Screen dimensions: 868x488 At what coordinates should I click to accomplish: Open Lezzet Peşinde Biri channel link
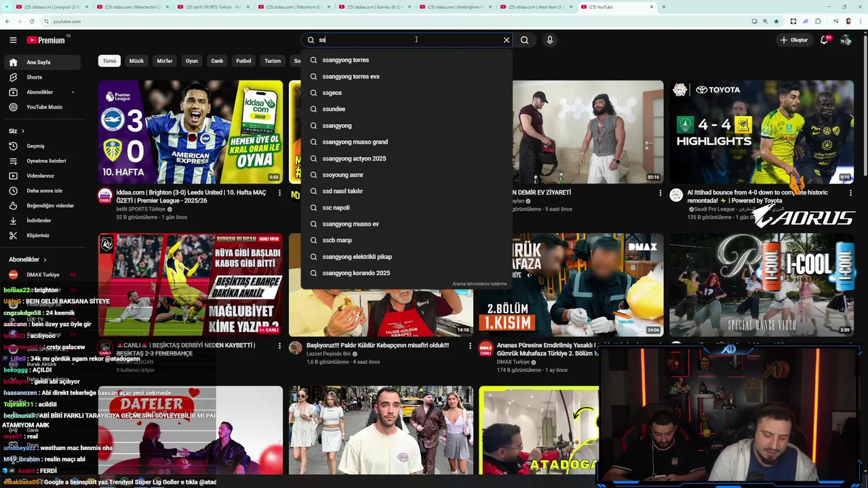pyautogui.click(x=329, y=354)
